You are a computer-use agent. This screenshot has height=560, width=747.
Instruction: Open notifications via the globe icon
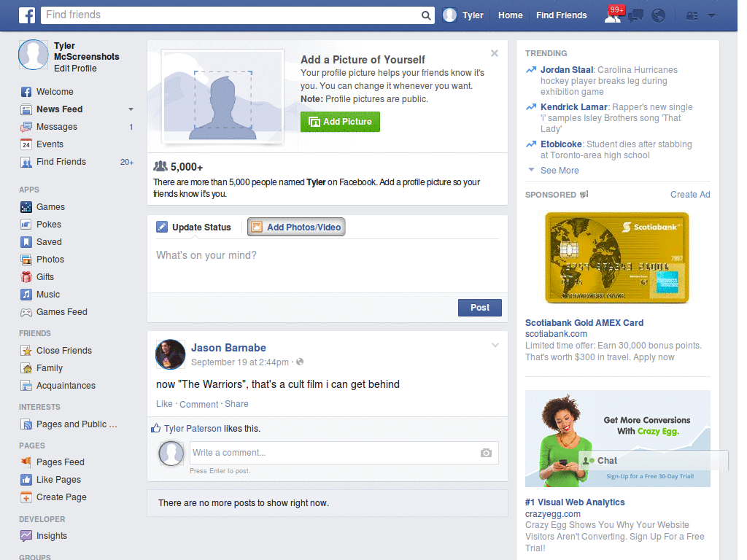point(658,15)
